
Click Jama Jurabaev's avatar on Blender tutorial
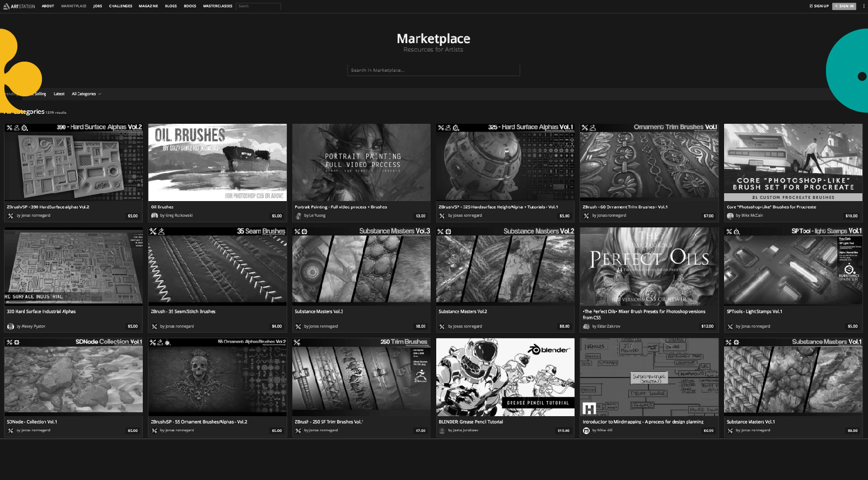click(x=442, y=430)
